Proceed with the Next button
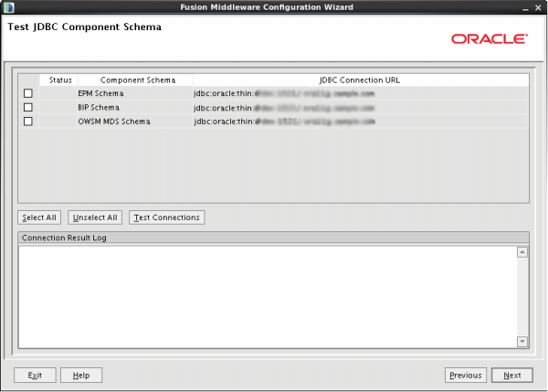The width and height of the screenshot is (548, 392). [511, 375]
